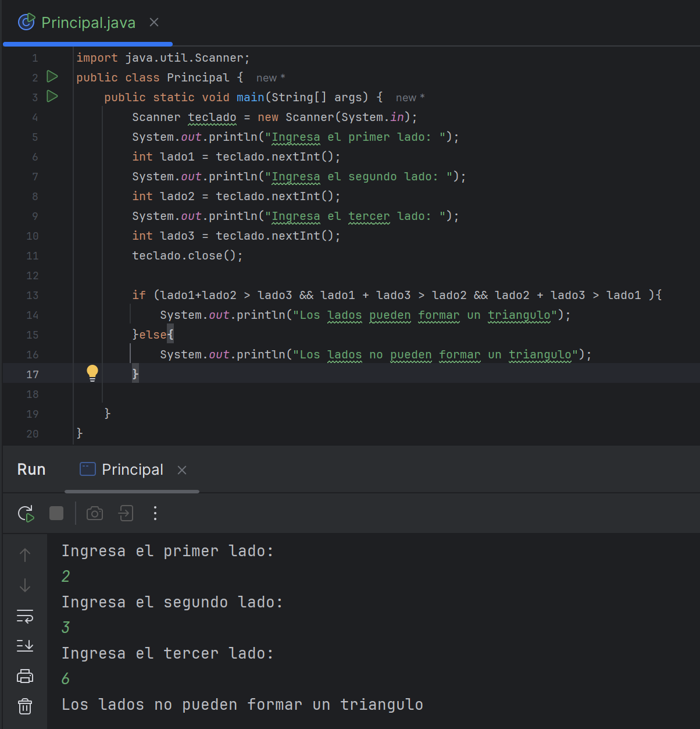The image size is (700, 729).
Task: Click 'import java.util.Scanner;' on line 1
Action: click(x=163, y=58)
